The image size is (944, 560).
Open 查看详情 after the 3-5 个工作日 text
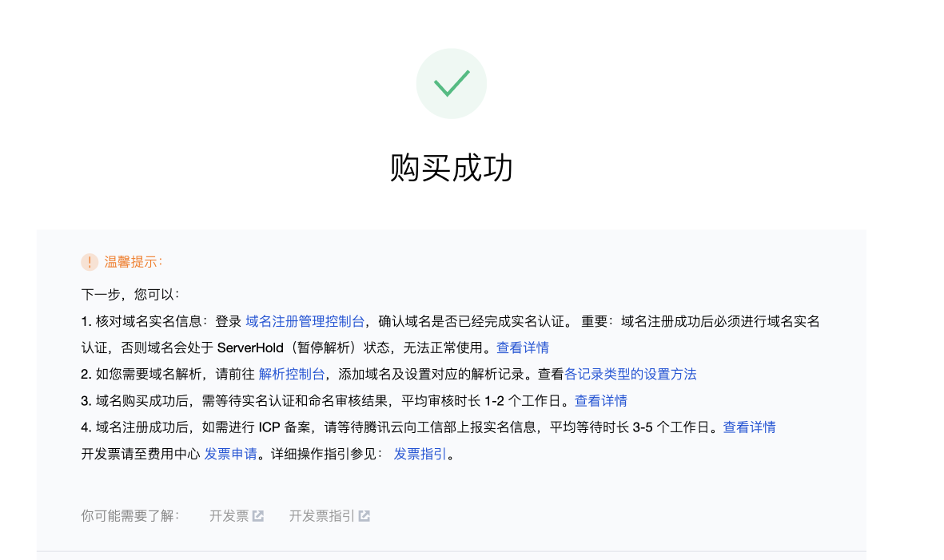[749, 427]
